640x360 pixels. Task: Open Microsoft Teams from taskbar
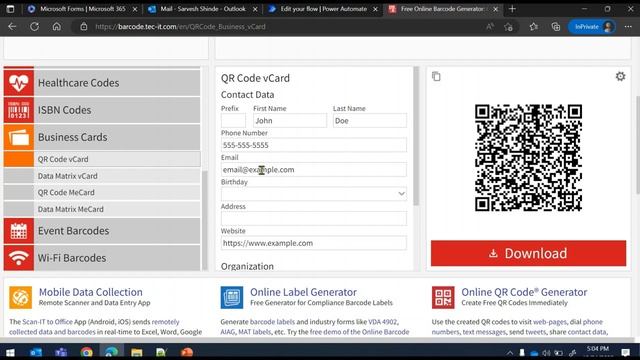pyautogui.click(x=61, y=352)
